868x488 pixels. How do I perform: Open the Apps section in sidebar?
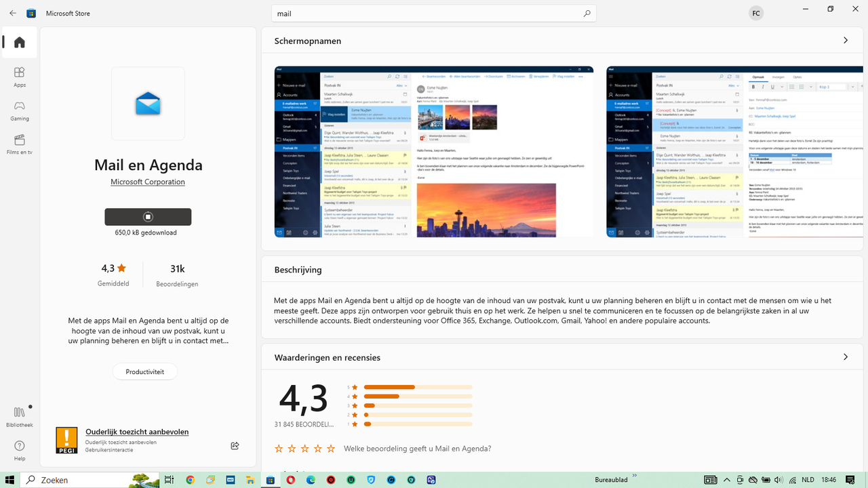tap(20, 77)
